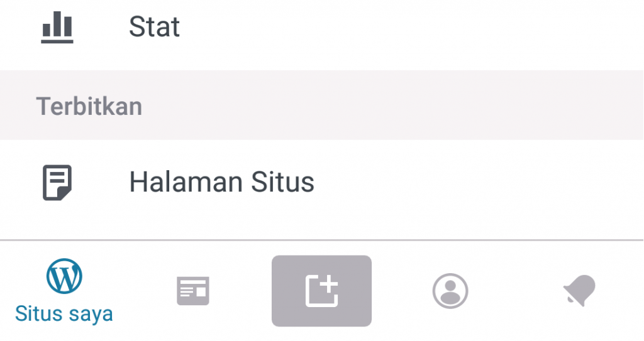The width and height of the screenshot is (644, 341).
Task: Open the Stat menu item
Action: tap(321, 27)
